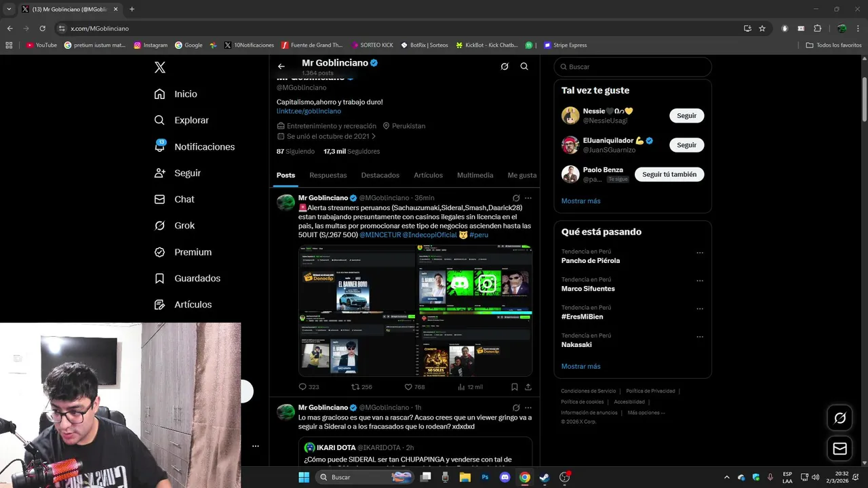Screen dimensions: 868x488
Task: Repost the post with 256 reposts
Action: 361,387
